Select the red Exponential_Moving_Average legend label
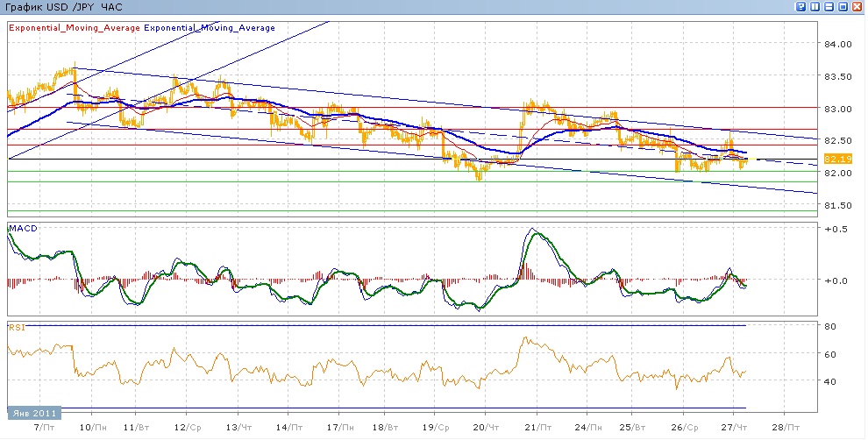 74,28
